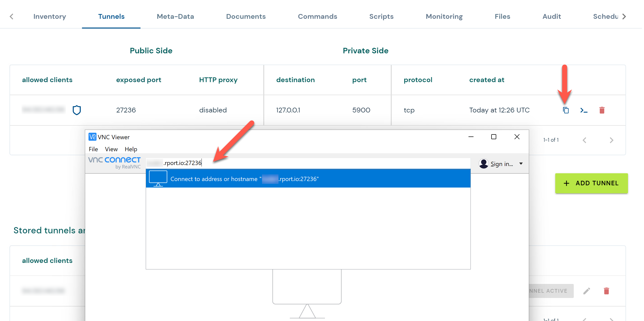The image size is (644, 321).
Task: Edit the stored tunnel with pencil icon
Action: pyautogui.click(x=586, y=291)
